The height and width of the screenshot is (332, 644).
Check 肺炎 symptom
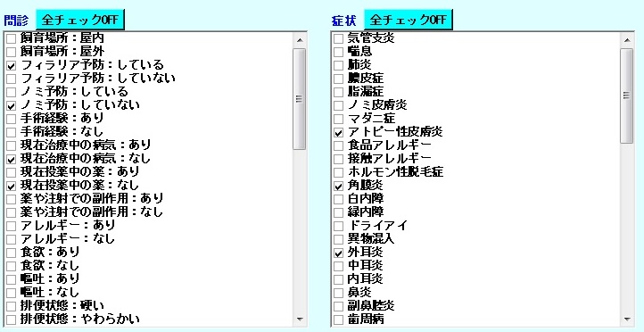[x=338, y=66]
